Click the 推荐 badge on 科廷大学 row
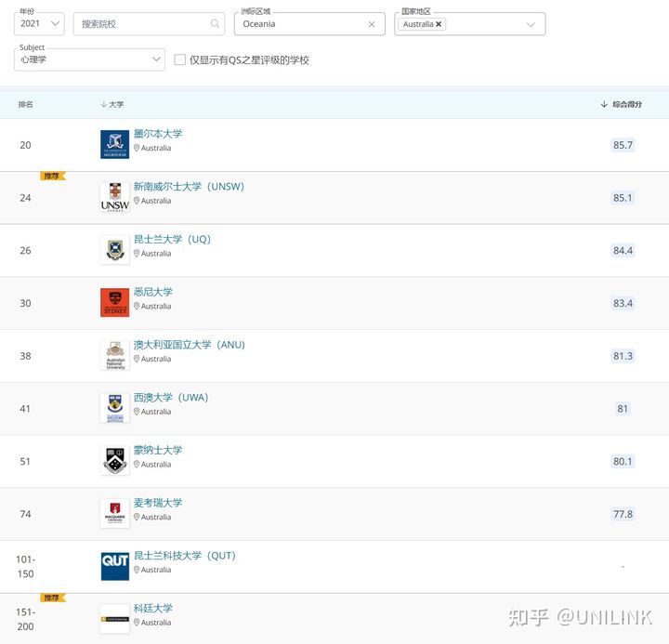 coord(53,598)
